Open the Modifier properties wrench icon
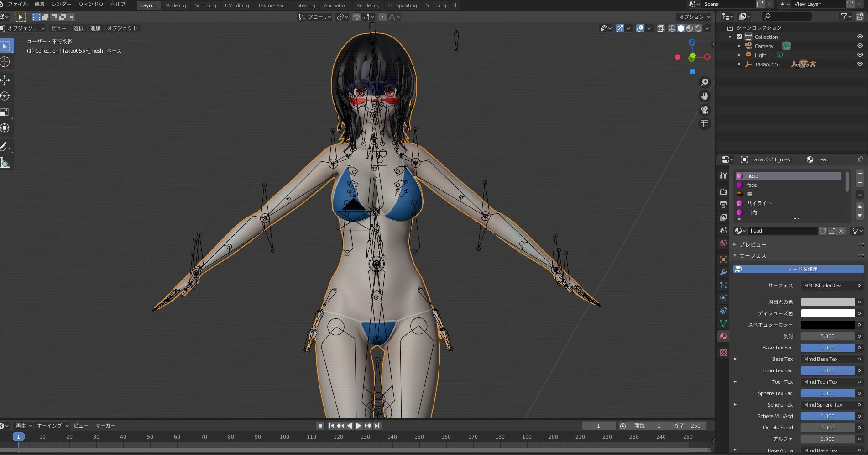The image size is (868, 455). tap(723, 272)
